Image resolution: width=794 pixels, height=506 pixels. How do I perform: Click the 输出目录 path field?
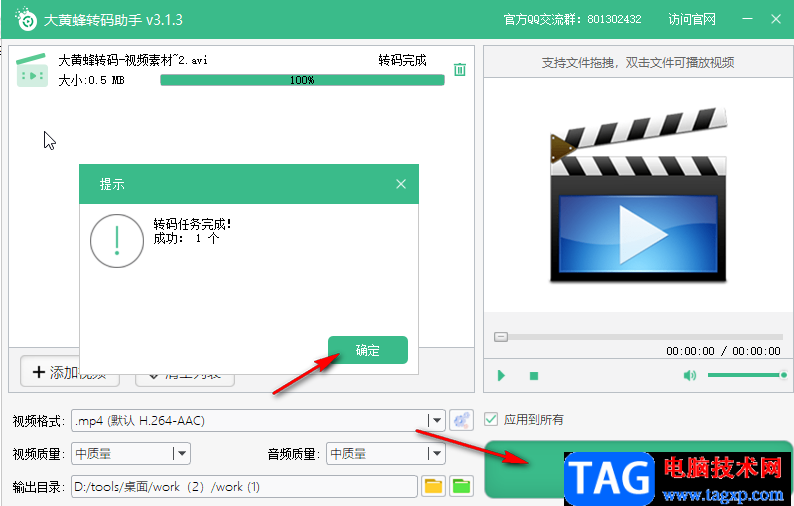point(244,487)
